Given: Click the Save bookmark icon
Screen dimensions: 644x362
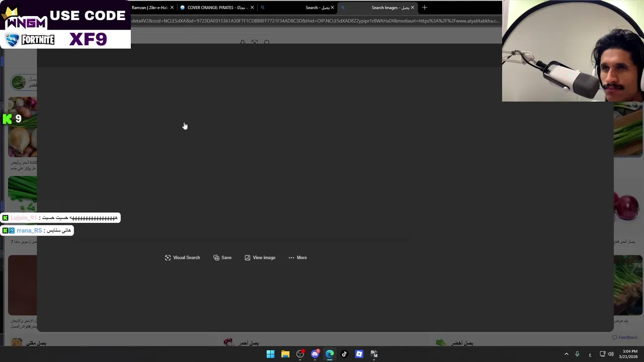Looking at the screenshot, I should pos(216,257).
